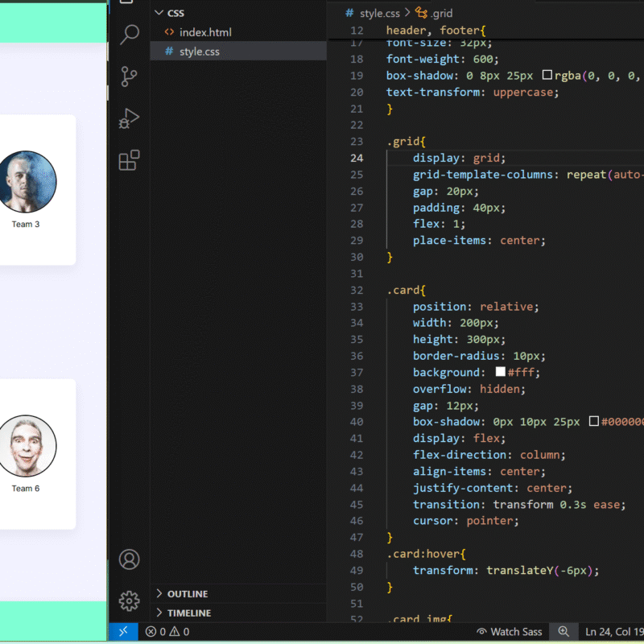Open the Extensions marketplace icon
Image resolution: width=644 pixels, height=644 pixels.
point(129,160)
